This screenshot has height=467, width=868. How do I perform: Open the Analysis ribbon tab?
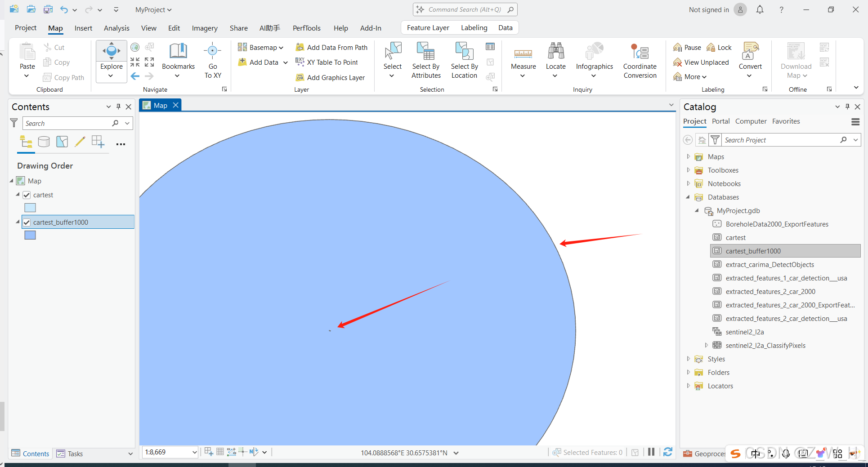click(x=116, y=28)
